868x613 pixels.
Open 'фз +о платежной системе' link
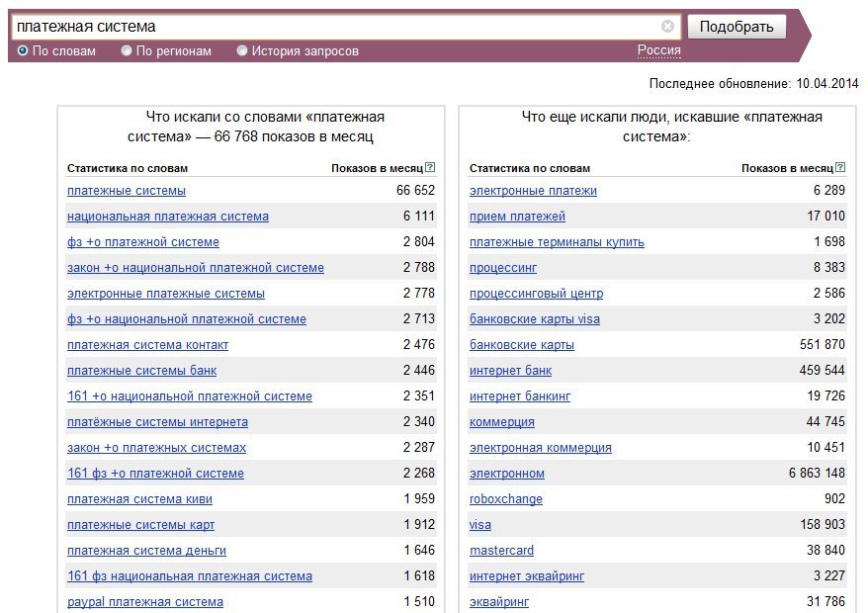click(142, 242)
